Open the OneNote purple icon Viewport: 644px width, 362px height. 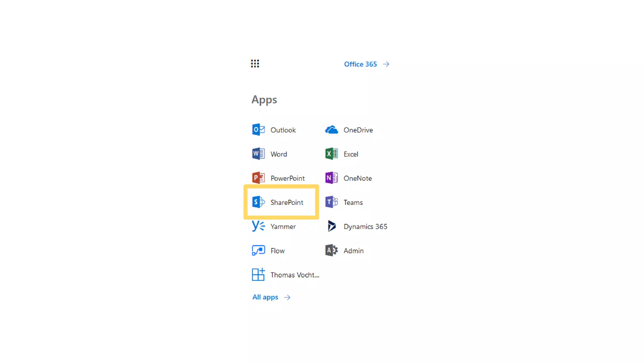pos(331,178)
